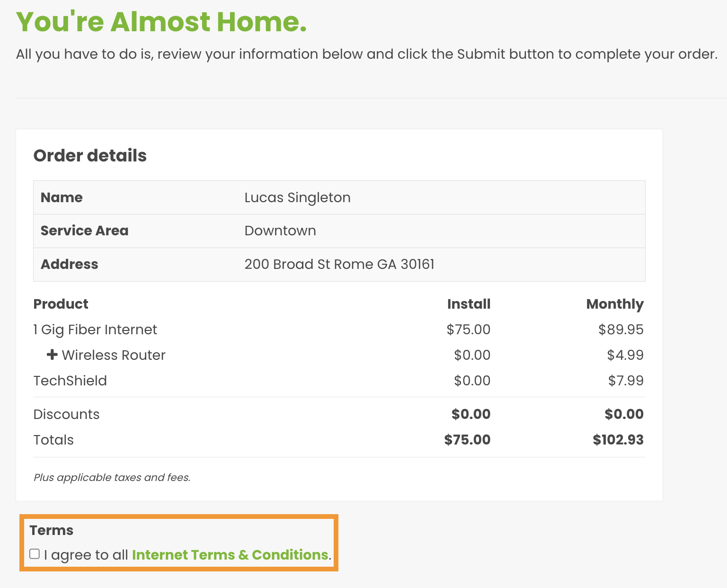Click the Downtown service area value
The width and height of the screenshot is (727, 588).
click(x=280, y=231)
